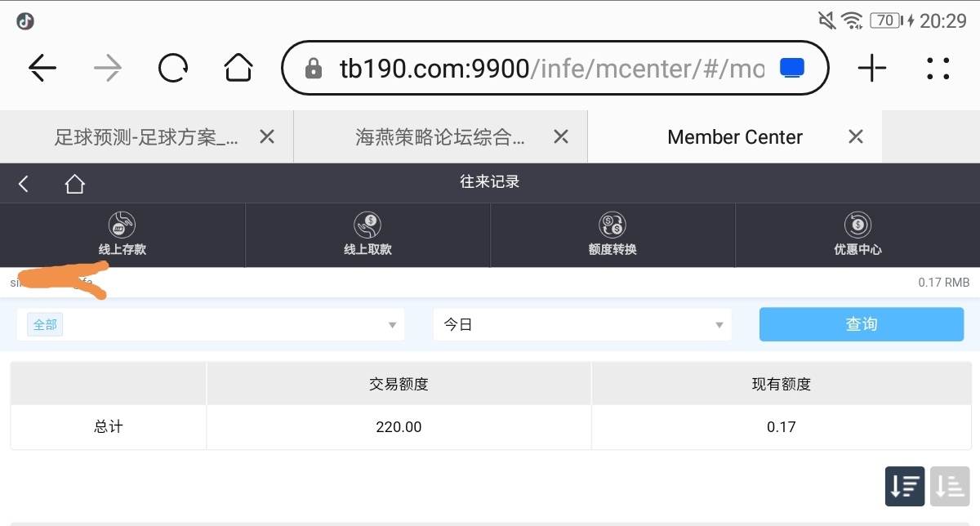Viewport: 980px width, 526px height.
Task: Expand the 今日 date range dropdown
Action: click(582, 325)
